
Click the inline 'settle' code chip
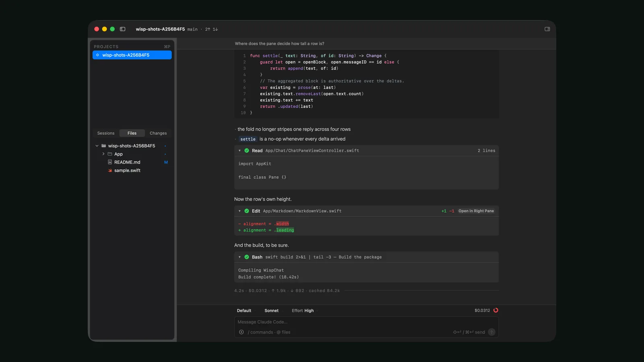(x=248, y=139)
